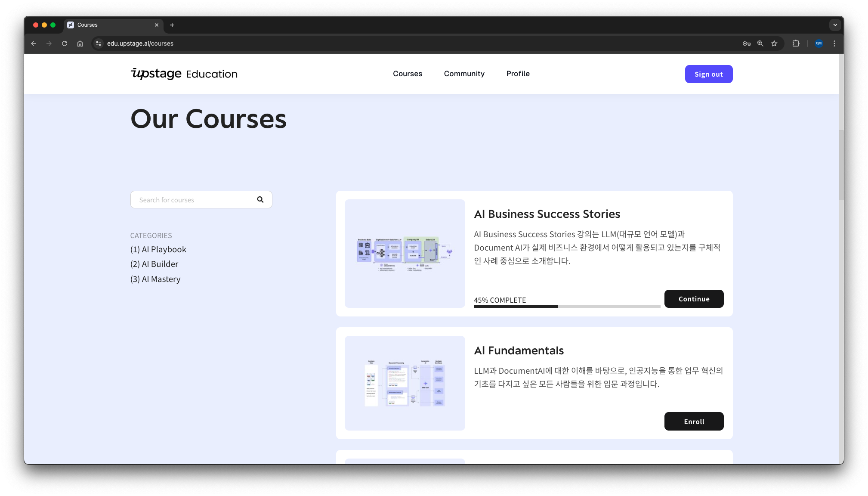Go to the Profile navigation item
The image size is (868, 496).
coord(518,74)
